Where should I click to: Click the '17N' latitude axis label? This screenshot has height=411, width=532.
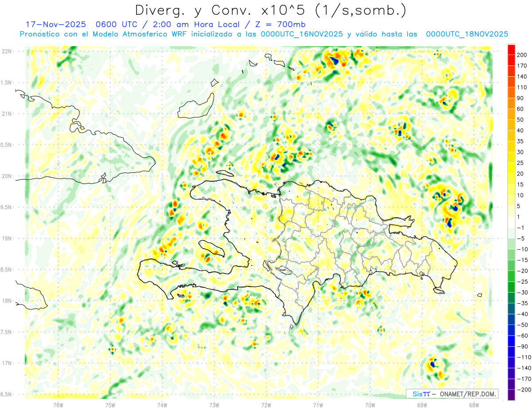click(x=6, y=364)
